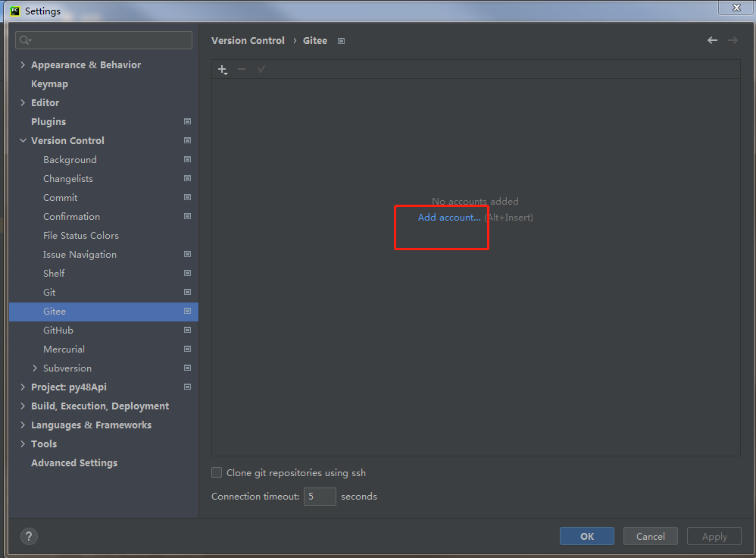Click the OK button
Viewport: 756px width, 558px height.
(x=587, y=536)
